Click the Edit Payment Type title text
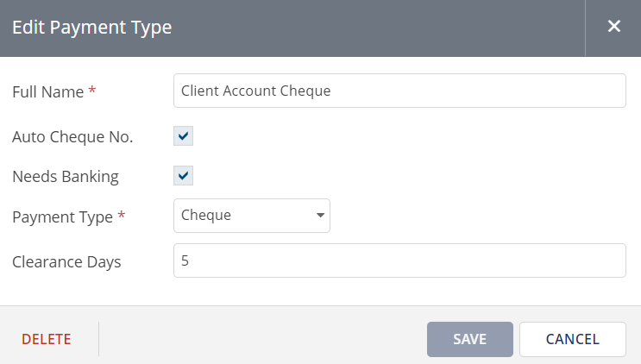The width and height of the screenshot is (641, 364). (91, 28)
